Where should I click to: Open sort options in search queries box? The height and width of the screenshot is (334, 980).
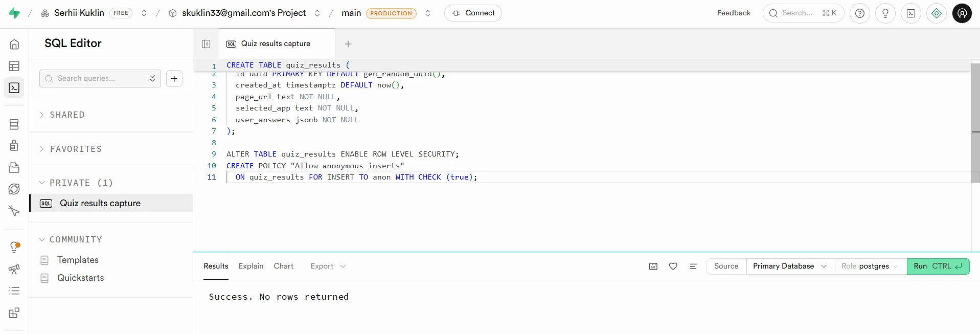[x=152, y=78]
